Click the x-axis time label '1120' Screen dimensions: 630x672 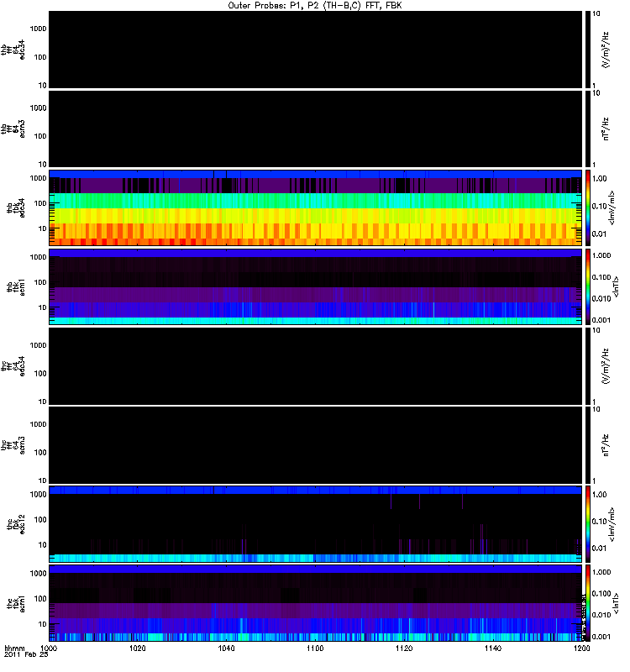pyautogui.click(x=404, y=648)
